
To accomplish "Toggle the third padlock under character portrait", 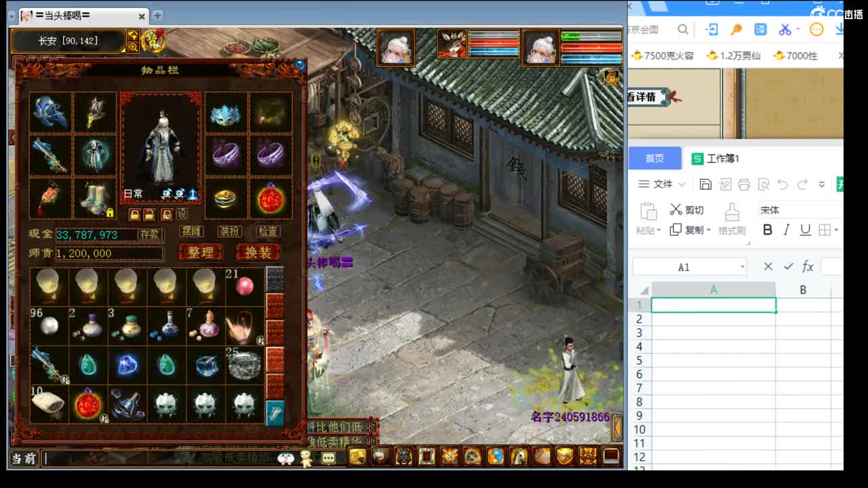I will point(167,215).
